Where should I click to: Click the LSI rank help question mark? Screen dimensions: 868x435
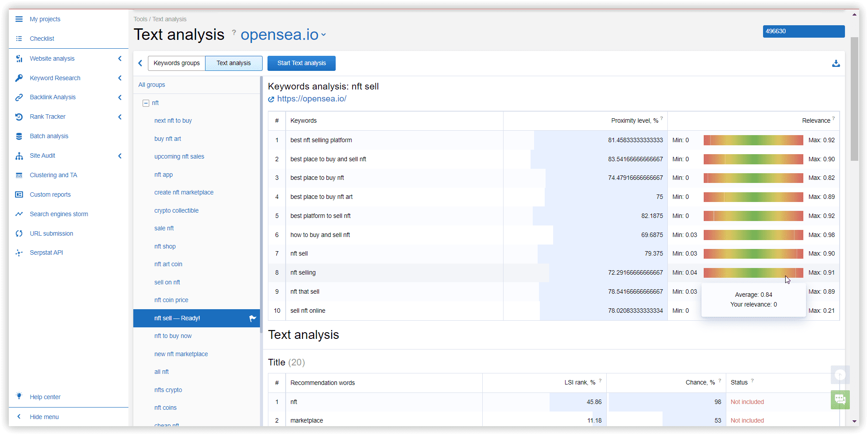[600, 381]
